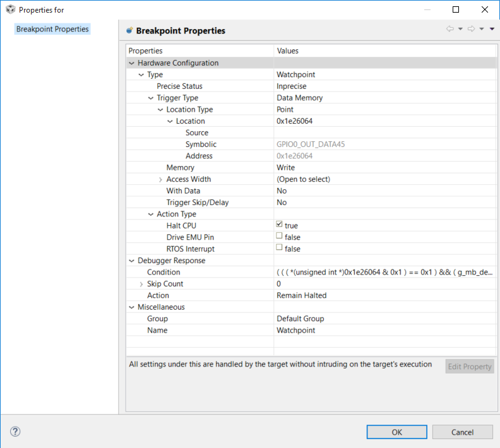Screen dimensions: 500x448
Task: Collapse the Location Type node
Action: pyautogui.click(x=160, y=110)
